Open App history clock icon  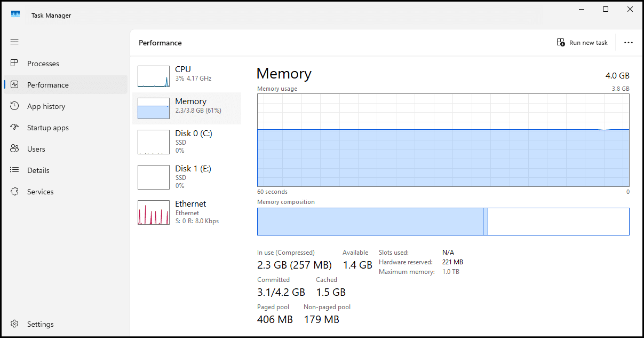[x=15, y=106]
